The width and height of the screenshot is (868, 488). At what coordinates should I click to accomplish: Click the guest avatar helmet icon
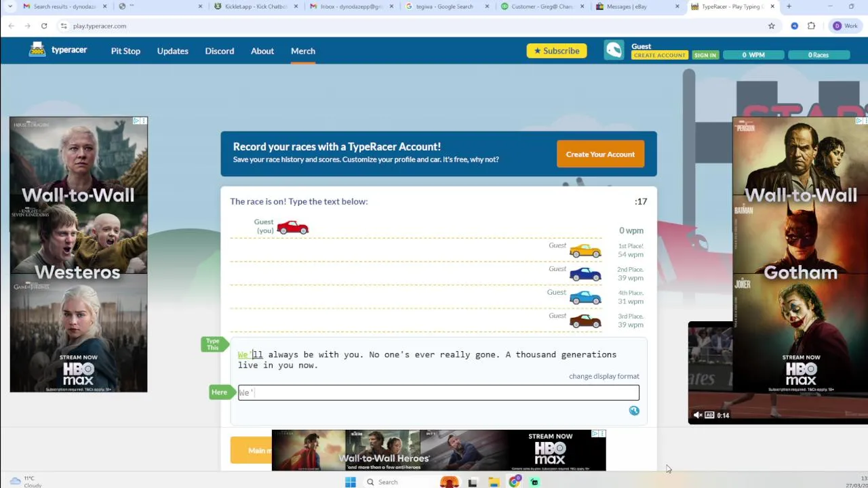(614, 51)
